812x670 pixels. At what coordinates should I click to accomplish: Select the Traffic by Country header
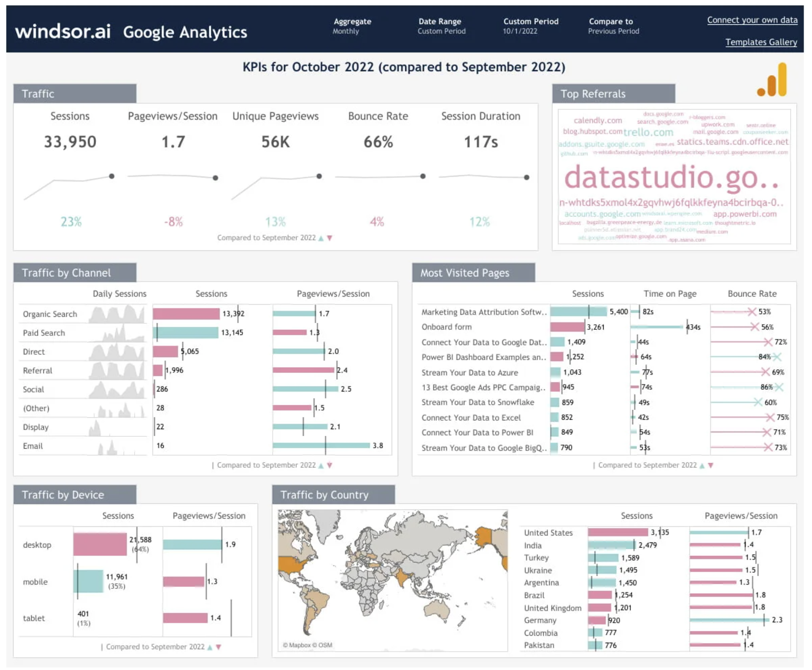333,495
